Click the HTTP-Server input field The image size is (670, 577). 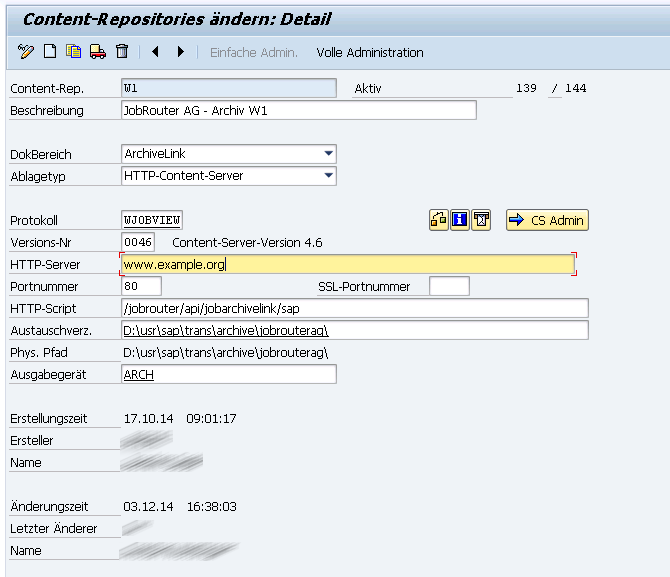click(346, 265)
